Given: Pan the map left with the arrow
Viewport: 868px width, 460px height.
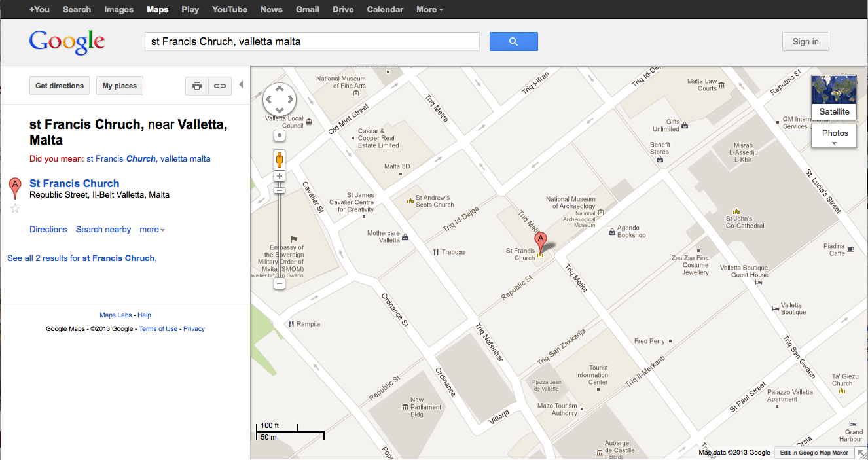Looking at the screenshot, I should pos(269,100).
